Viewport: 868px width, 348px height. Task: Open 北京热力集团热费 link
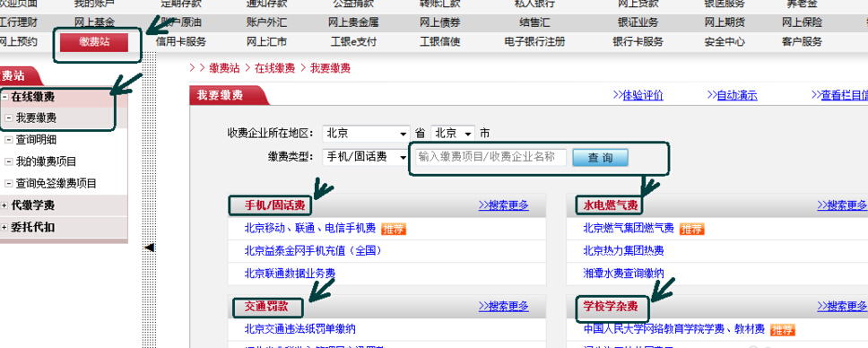[x=623, y=250]
